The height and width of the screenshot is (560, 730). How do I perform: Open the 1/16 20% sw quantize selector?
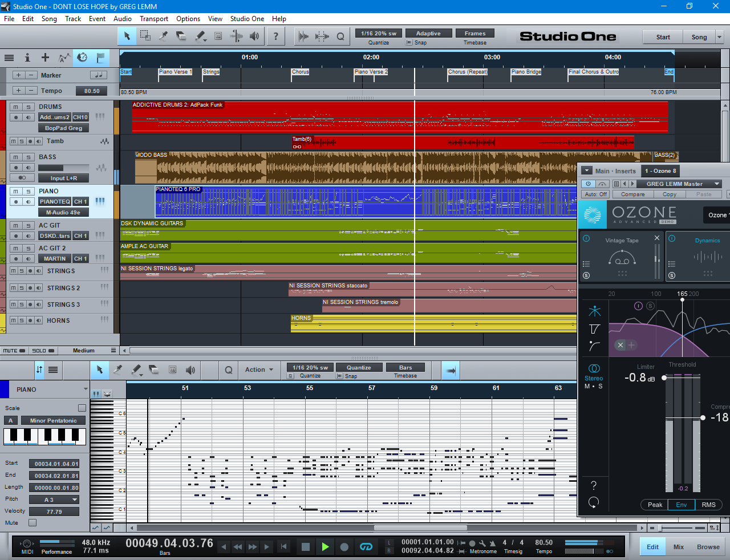(x=379, y=33)
